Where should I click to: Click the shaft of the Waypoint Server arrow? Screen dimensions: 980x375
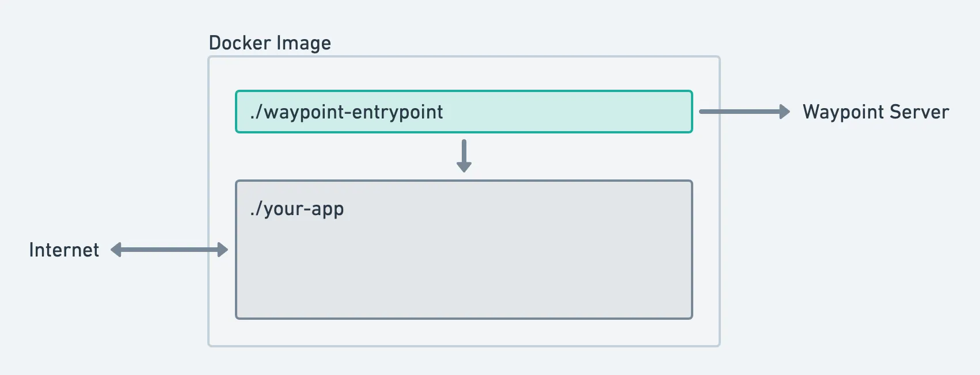point(737,112)
